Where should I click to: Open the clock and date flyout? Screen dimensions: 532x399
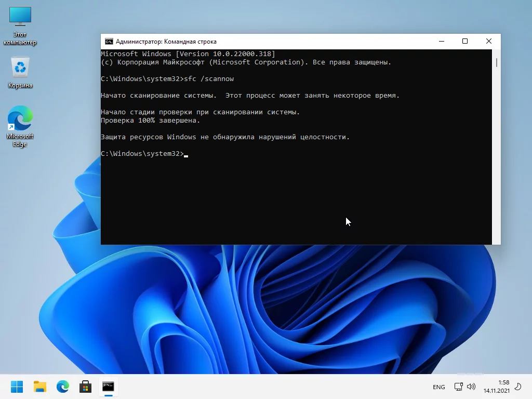point(496,387)
